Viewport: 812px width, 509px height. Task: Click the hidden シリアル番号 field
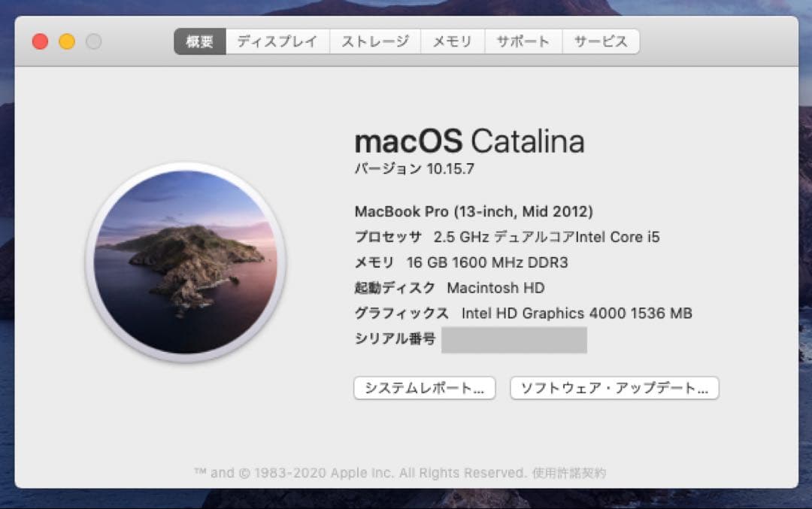[514, 340]
